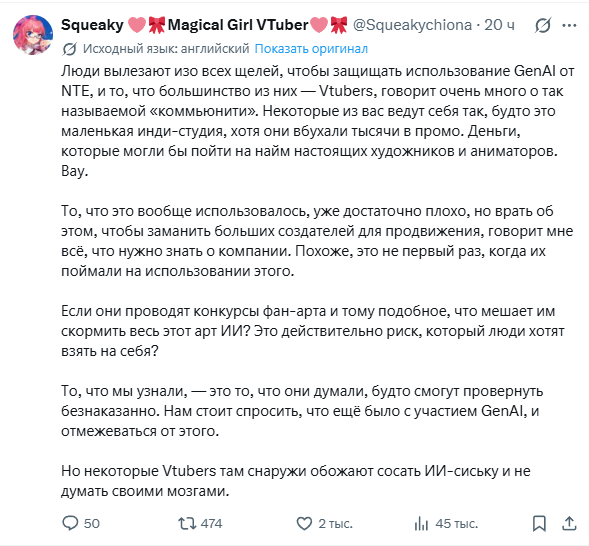Open the reply icon with 50 comments
589x546 pixels.
click(70, 523)
